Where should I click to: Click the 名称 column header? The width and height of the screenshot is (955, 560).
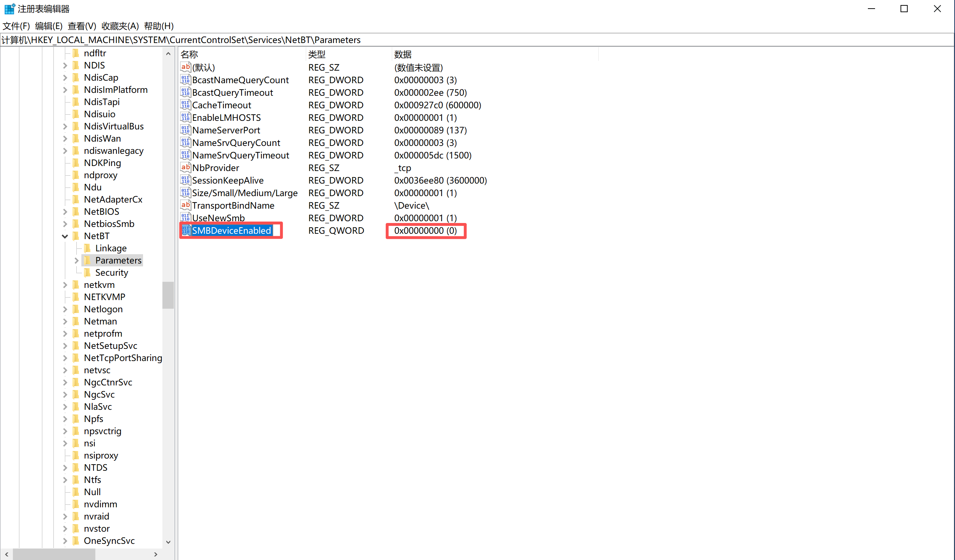(190, 54)
